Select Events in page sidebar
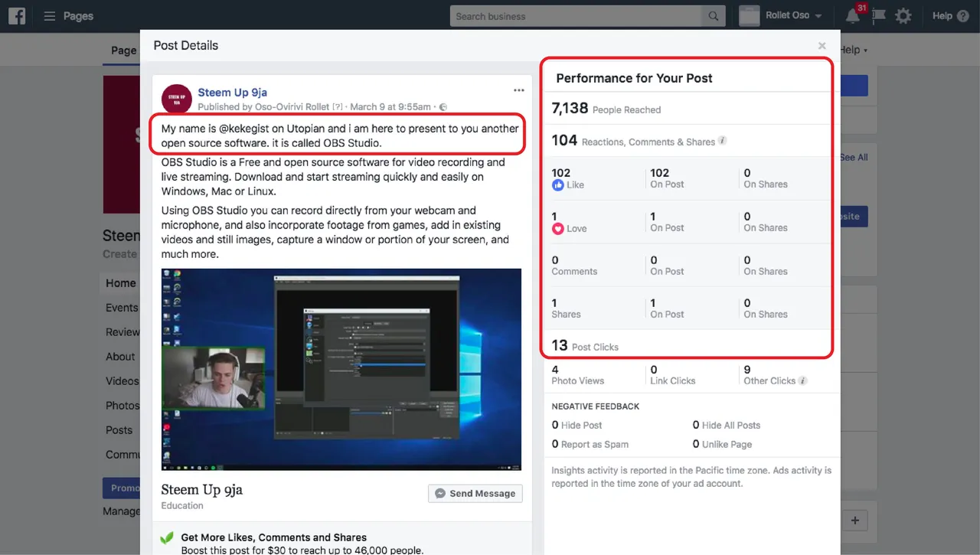980x555 pixels. coord(122,308)
